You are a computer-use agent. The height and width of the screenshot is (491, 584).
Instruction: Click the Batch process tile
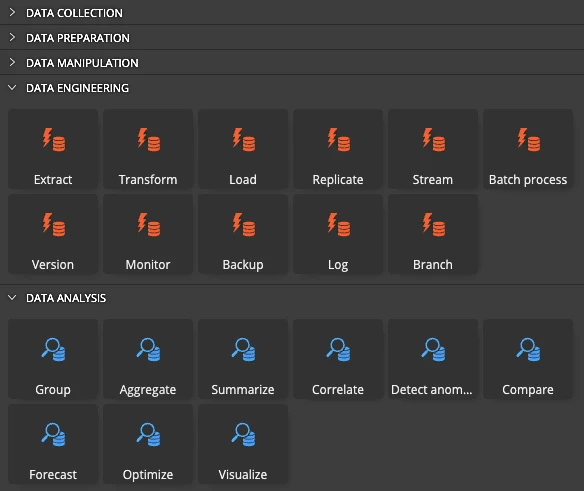pos(528,149)
